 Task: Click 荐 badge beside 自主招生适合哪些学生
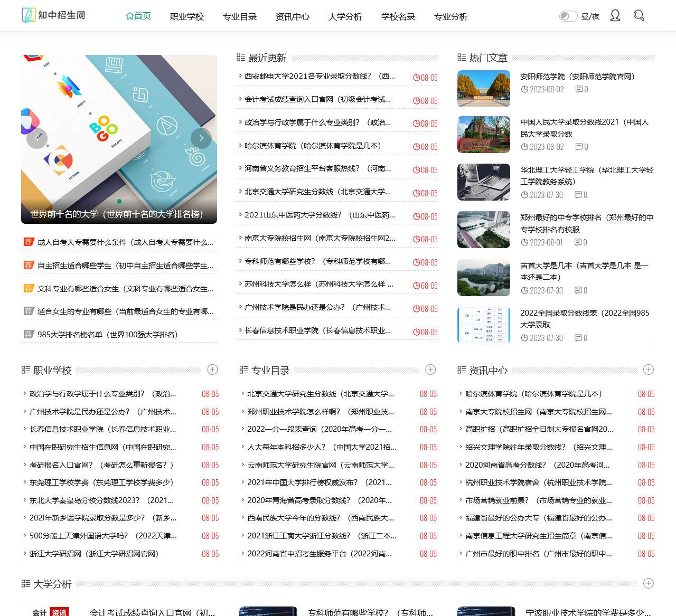tap(29, 265)
